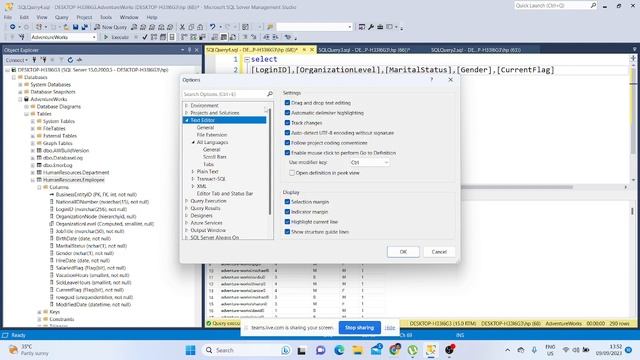Click Cancel in Options dialog
640x360 pixels.
439,252
